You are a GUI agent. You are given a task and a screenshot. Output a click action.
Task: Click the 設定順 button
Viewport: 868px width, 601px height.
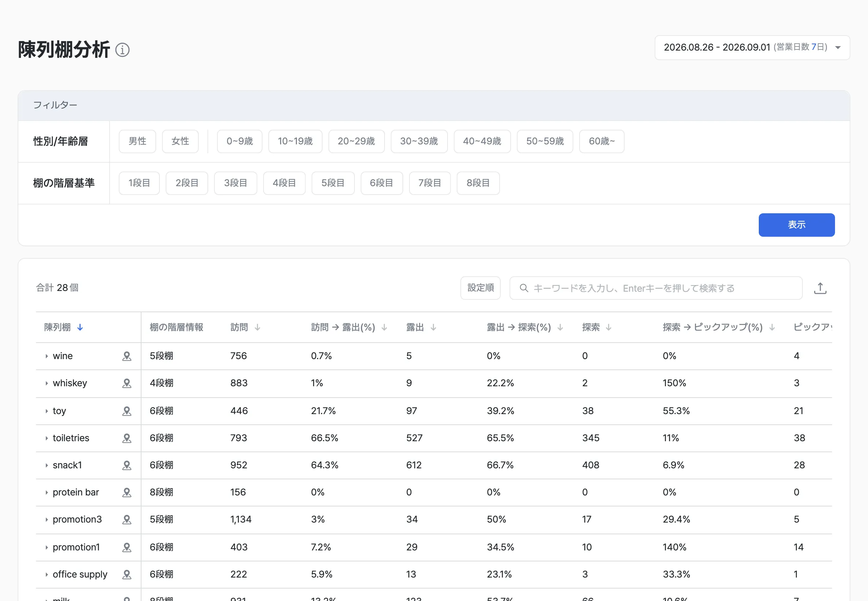480,288
